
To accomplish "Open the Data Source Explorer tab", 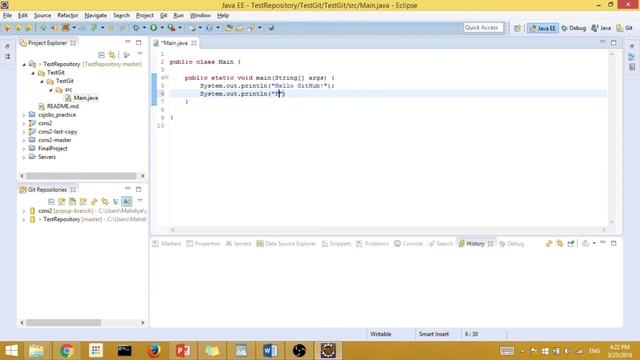I will tap(286, 244).
